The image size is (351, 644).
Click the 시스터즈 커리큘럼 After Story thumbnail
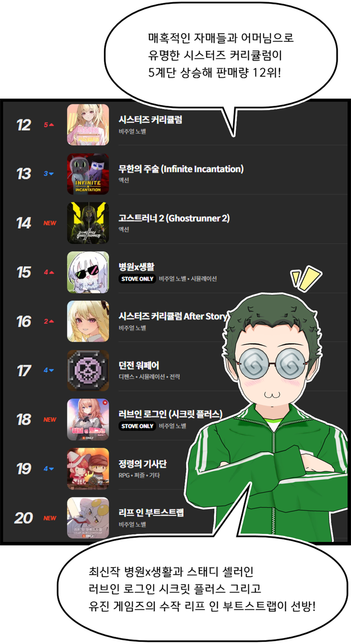tap(88, 321)
